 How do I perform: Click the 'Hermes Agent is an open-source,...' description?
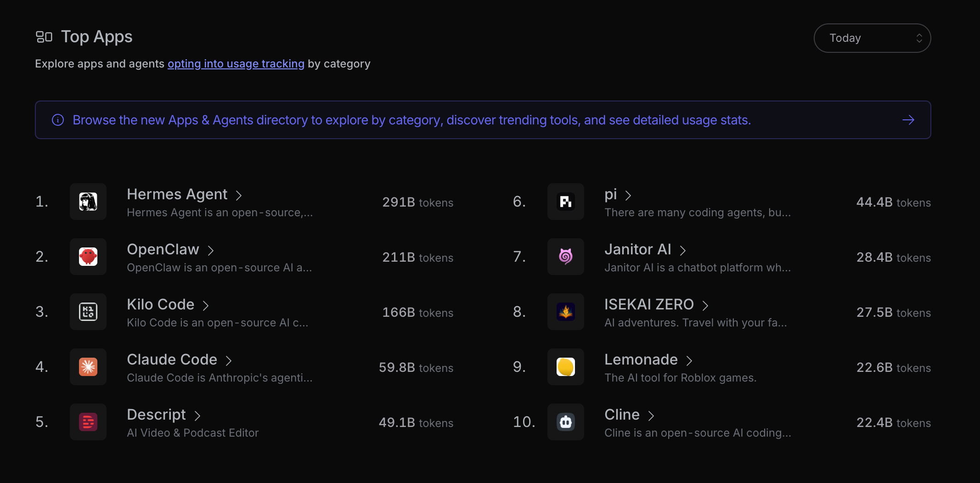pyautogui.click(x=220, y=213)
